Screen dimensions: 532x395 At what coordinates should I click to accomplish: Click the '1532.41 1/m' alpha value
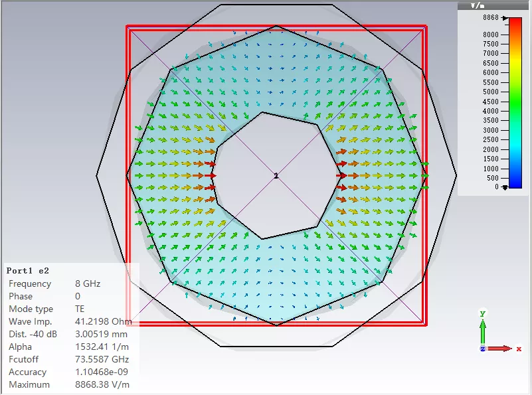click(x=102, y=347)
